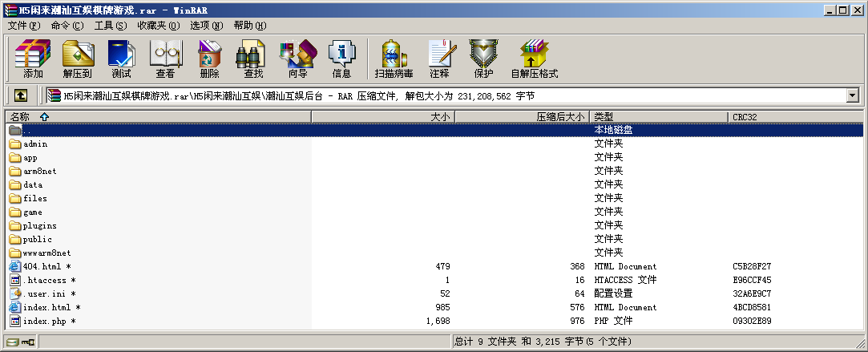Viewport: 868px width, 352px height.
Task: Click the Test (测试) archive icon
Action: [x=121, y=59]
